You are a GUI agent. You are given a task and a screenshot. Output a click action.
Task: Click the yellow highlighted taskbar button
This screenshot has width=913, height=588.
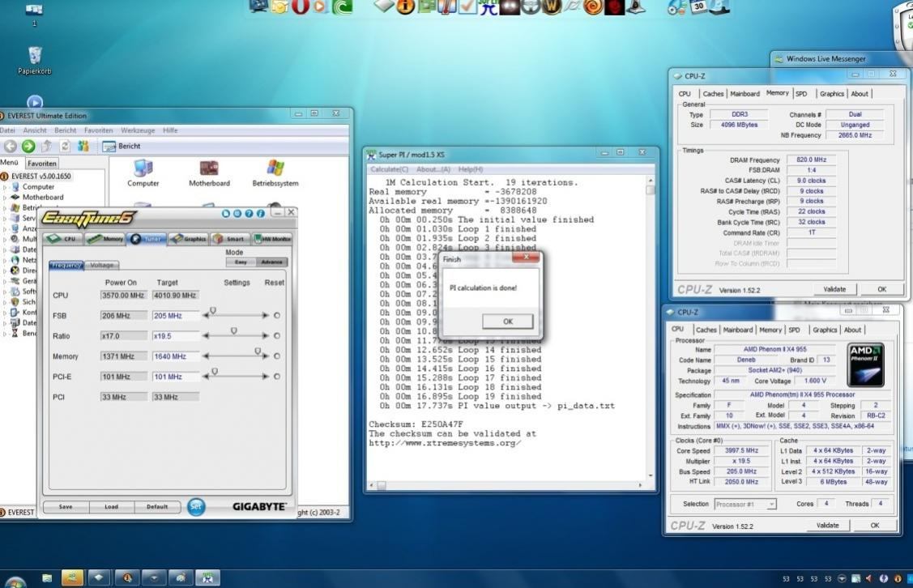coord(72,577)
